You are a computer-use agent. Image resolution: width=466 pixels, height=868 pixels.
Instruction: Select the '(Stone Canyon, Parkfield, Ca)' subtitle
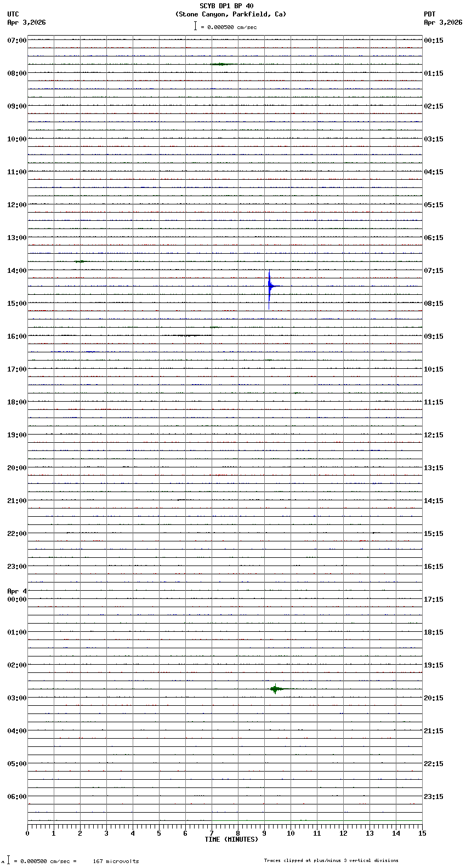point(231,14)
